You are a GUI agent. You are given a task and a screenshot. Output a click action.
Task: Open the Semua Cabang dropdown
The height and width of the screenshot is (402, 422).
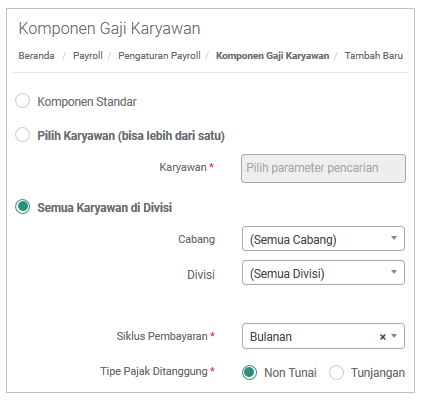[323, 239]
